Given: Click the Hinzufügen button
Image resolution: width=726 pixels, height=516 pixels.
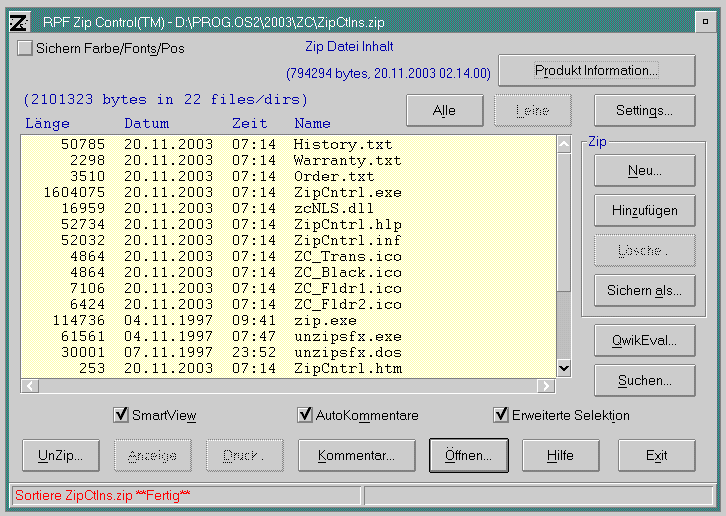Looking at the screenshot, I should tap(645, 210).
